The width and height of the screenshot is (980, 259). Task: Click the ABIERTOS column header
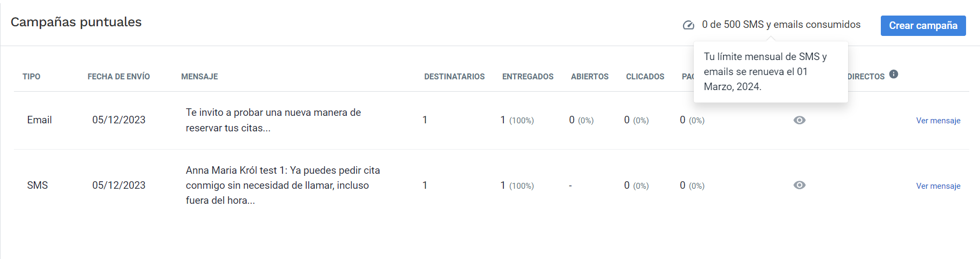pos(590,77)
